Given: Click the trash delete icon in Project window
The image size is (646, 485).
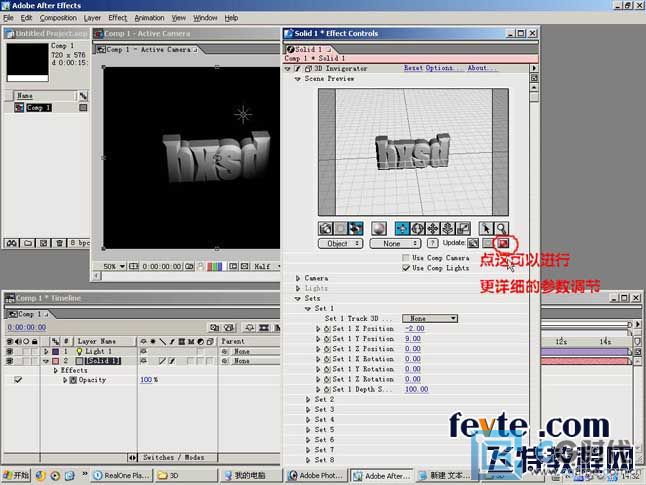Looking at the screenshot, I should tap(59, 243).
